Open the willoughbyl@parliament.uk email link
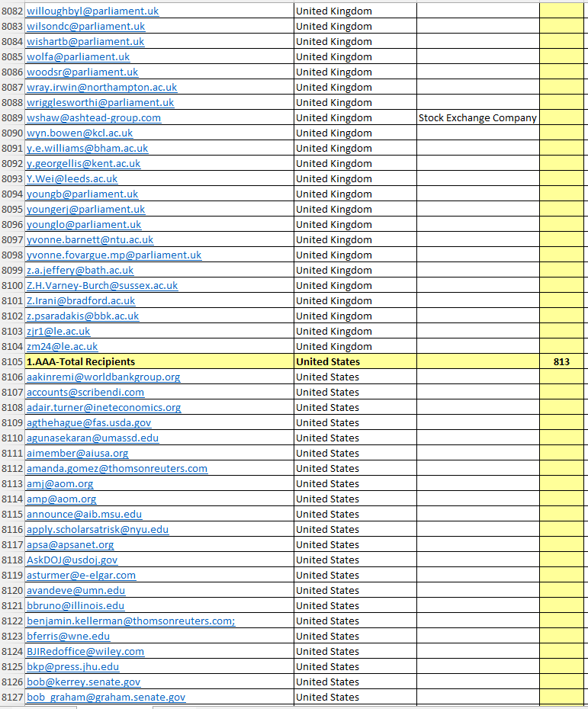 (93, 11)
